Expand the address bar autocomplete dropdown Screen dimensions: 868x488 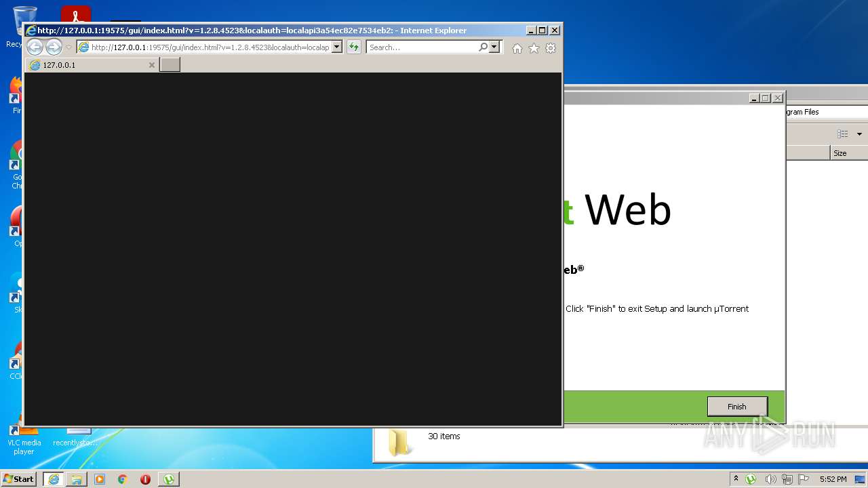pos(337,47)
